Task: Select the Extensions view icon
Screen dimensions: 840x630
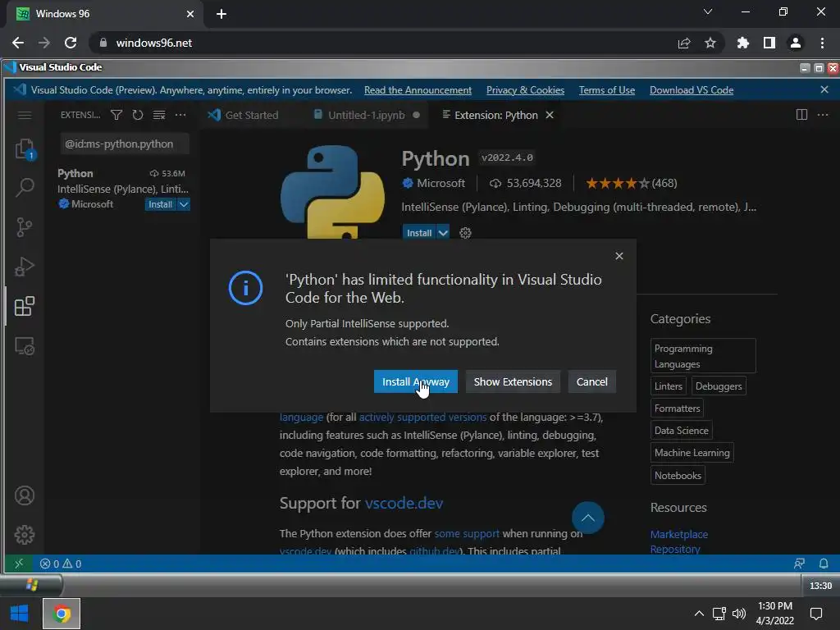Action: [x=24, y=306]
